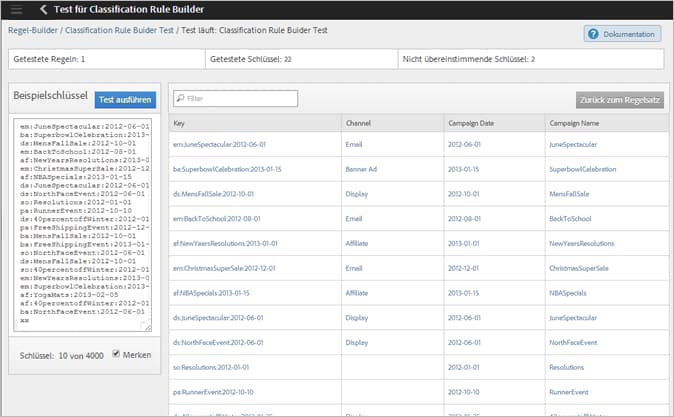The height and width of the screenshot is (417, 674).
Task: Open the hamburger menu icon
Action: [x=16, y=9]
